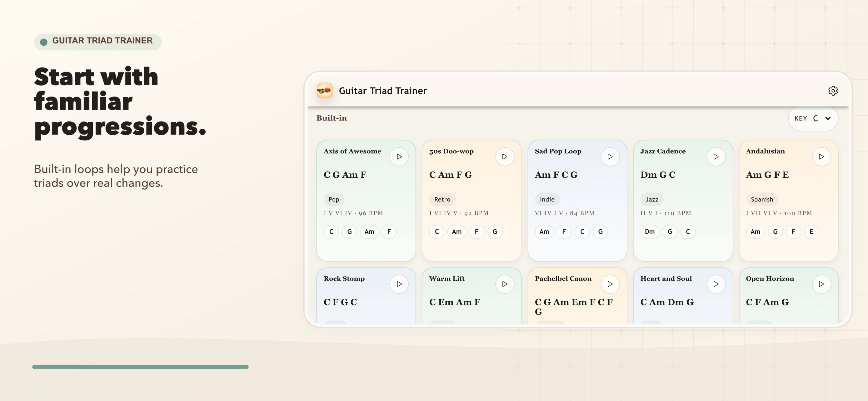Click the Guitar Triad Trainer app logo
Image resolution: width=868 pixels, height=401 pixels.
[325, 91]
